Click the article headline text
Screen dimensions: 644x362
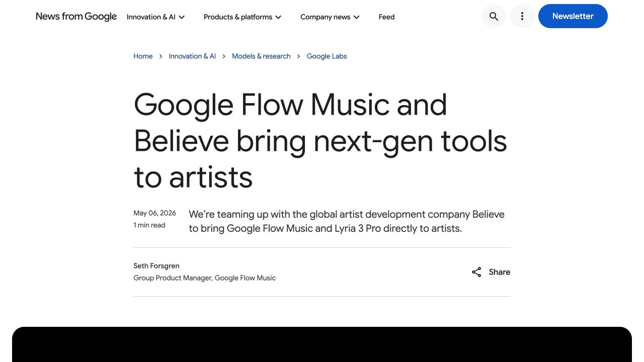coord(320,141)
